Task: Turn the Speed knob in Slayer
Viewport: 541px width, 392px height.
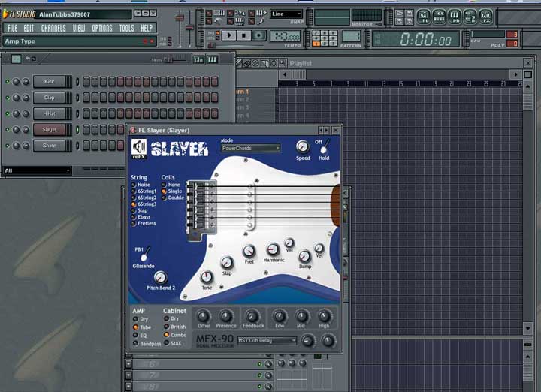Action: pyautogui.click(x=303, y=147)
